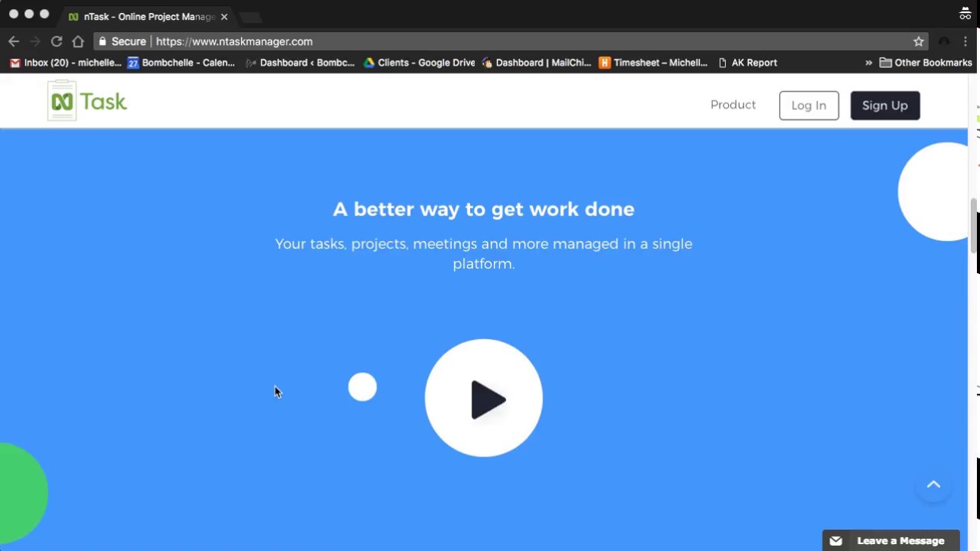Open Dashboard Bombc... bookmark
Image resolution: width=980 pixels, height=551 pixels.
point(300,63)
